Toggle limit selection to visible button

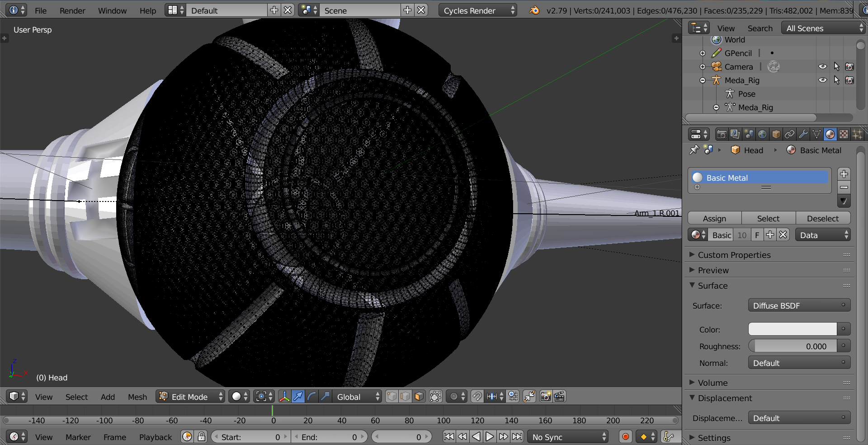tap(435, 397)
